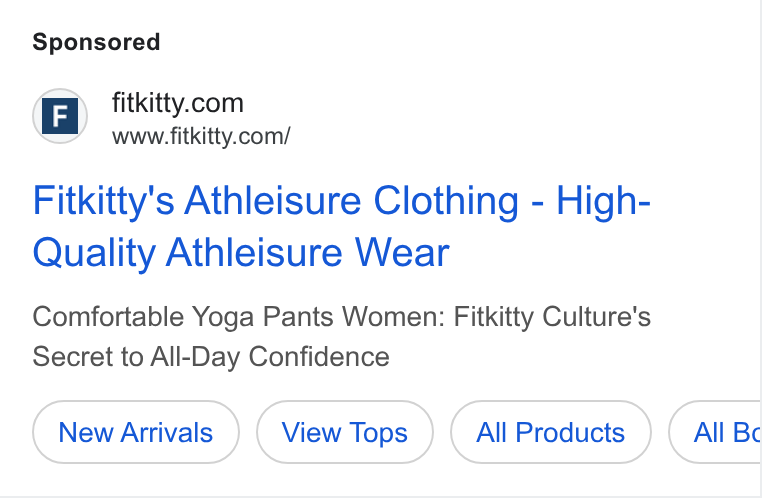Click the Secret to All-Day Confidence text

coord(211,357)
